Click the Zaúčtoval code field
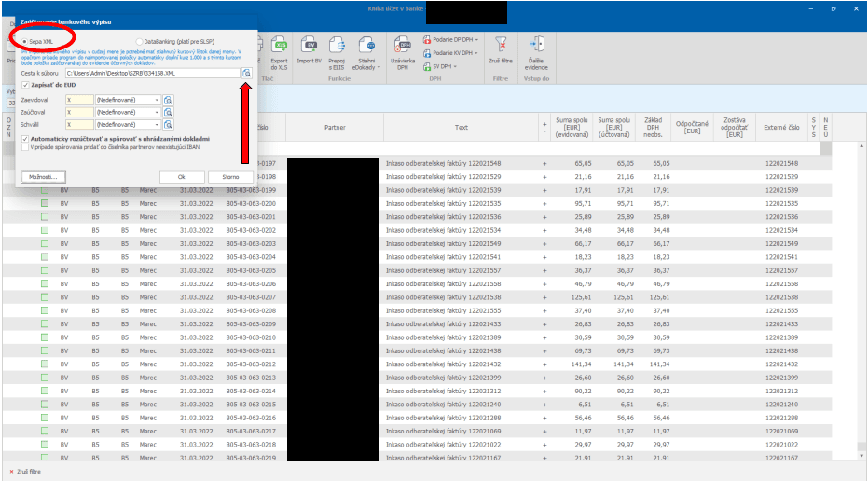The height and width of the screenshot is (481, 868). point(79,113)
